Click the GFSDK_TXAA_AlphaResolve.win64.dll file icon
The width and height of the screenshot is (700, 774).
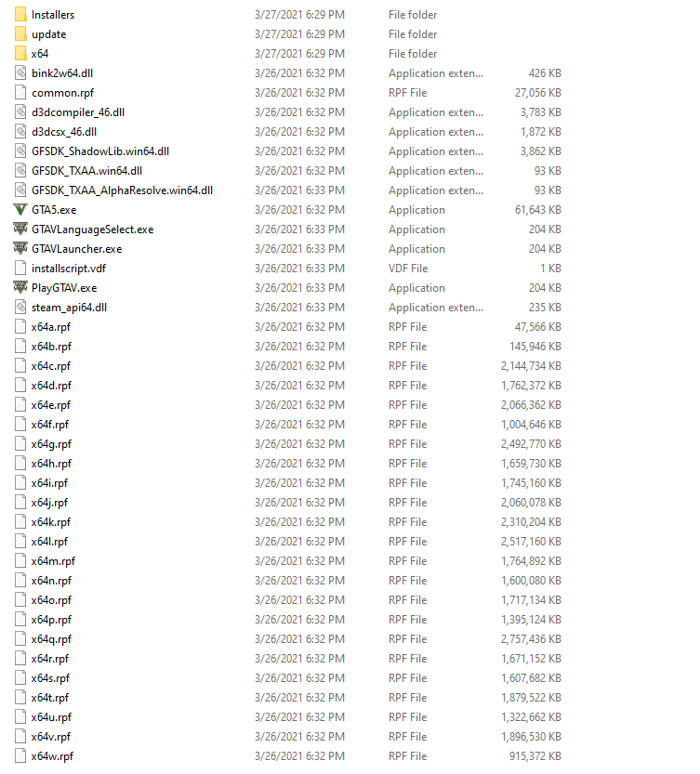click(x=20, y=190)
